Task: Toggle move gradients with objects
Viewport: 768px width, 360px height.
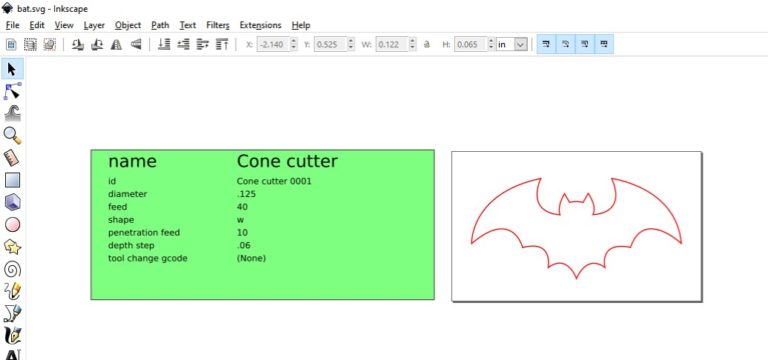Action: click(x=585, y=45)
